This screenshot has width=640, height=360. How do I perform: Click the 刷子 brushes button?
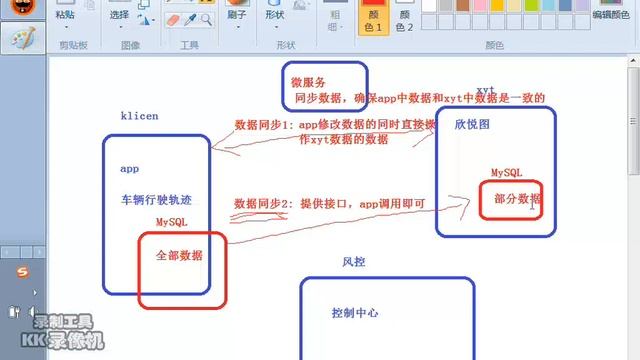point(237,15)
